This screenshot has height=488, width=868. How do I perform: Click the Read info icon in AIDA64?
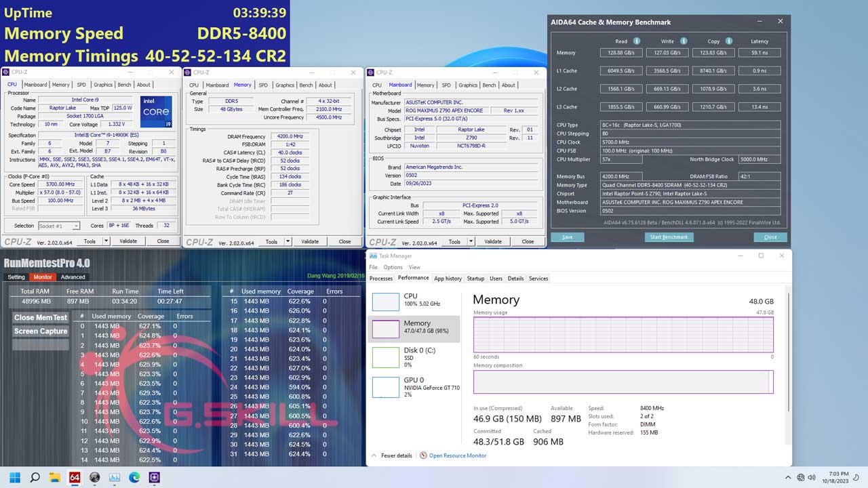pos(637,41)
